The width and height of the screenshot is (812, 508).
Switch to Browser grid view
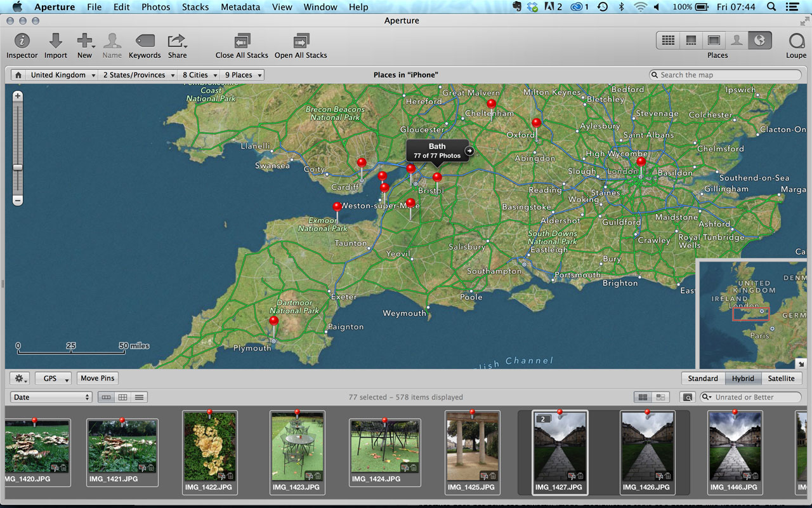[668, 41]
